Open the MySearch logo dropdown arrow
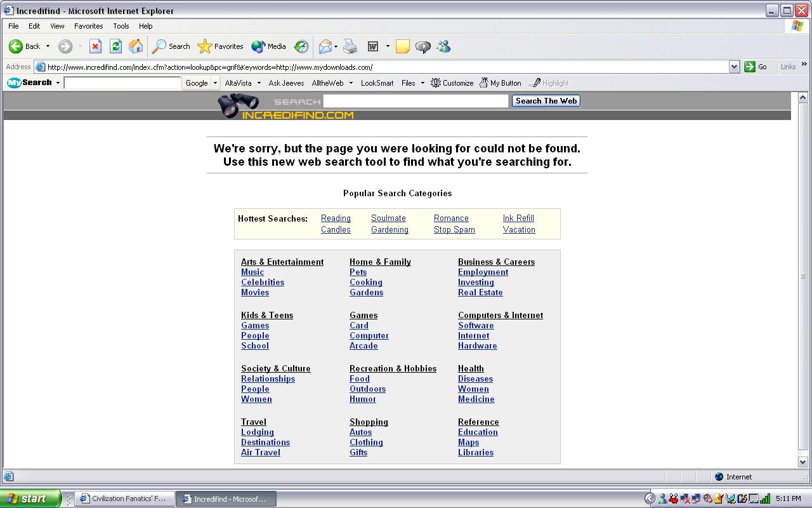 click(x=58, y=83)
